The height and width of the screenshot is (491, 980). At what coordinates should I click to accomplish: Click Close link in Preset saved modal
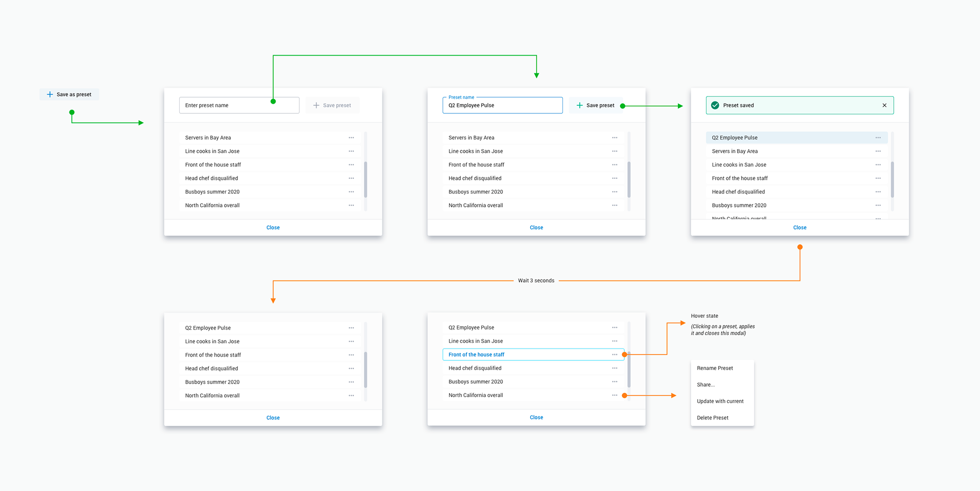800,227
